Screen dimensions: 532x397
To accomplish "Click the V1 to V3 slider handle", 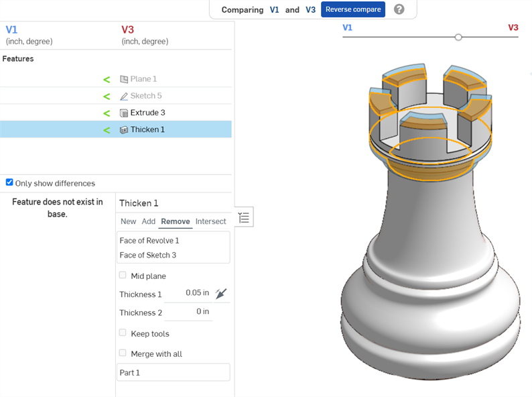I will pyautogui.click(x=458, y=38).
